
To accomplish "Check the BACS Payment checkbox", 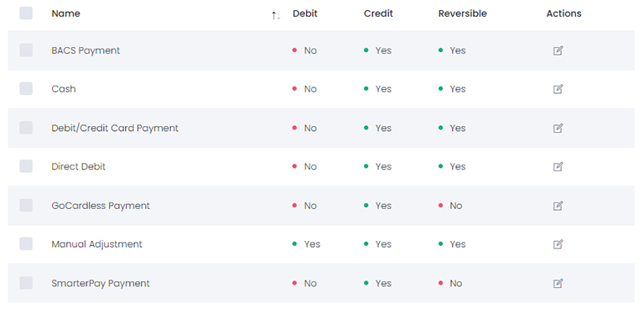I will pyautogui.click(x=26, y=50).
